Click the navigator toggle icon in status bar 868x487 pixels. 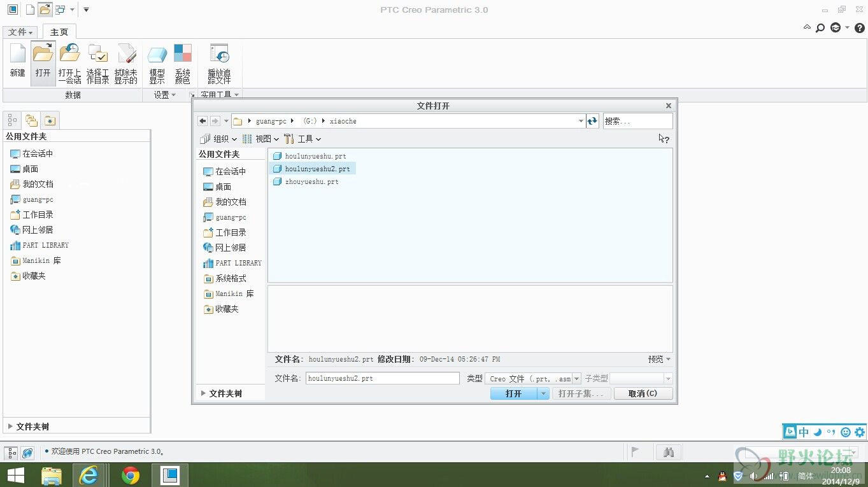point(11,453)
